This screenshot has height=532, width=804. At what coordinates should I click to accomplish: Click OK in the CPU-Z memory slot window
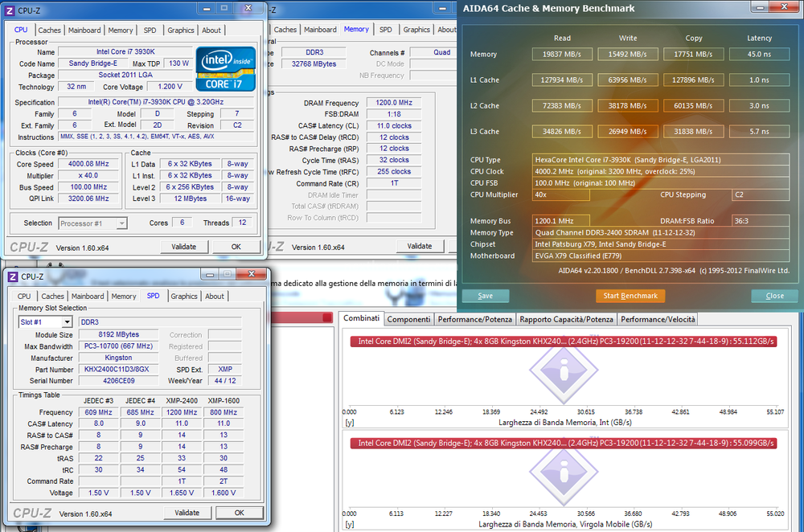click(240, 513)
